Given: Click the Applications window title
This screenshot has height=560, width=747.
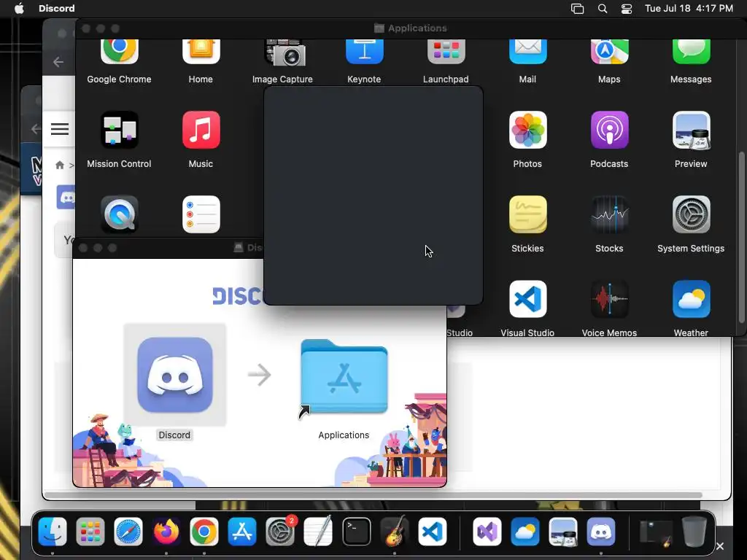Looking at the screenshot, I should pos(417,28).
